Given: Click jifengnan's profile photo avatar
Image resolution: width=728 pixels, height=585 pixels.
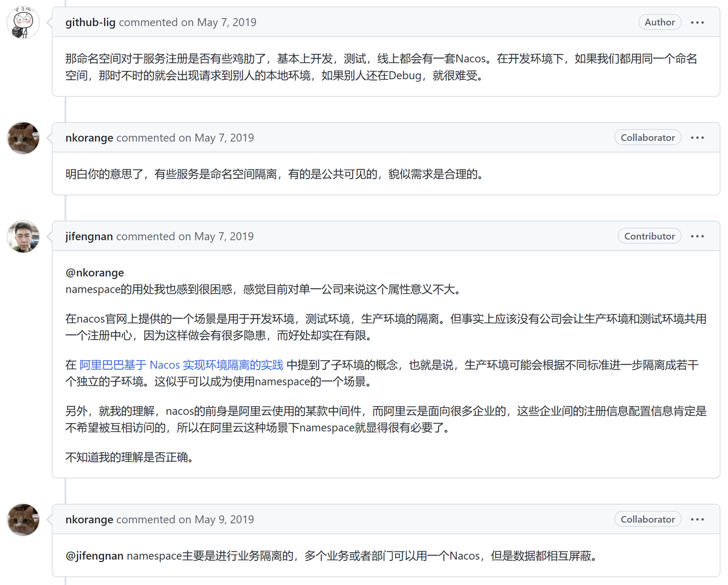Looking at the screenshot, I should tap(23, 236).
